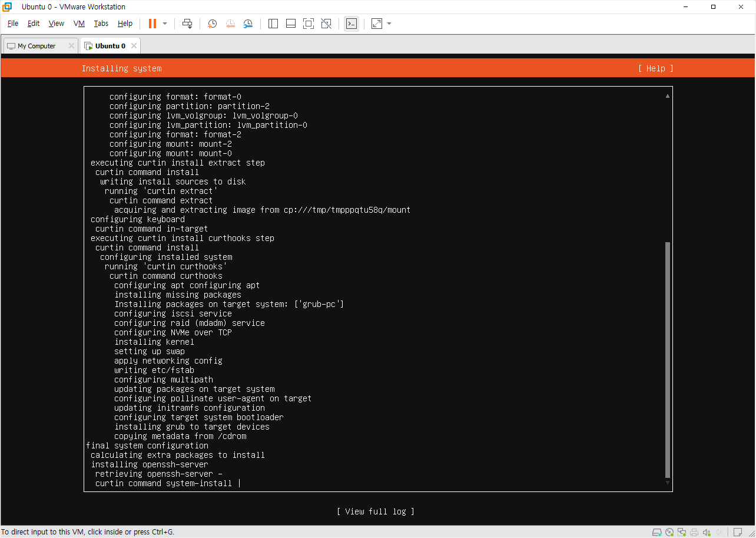Click the 'curtin command system-install' line
The width and height of the screenshot is (756, 538).
click(164, 483)
